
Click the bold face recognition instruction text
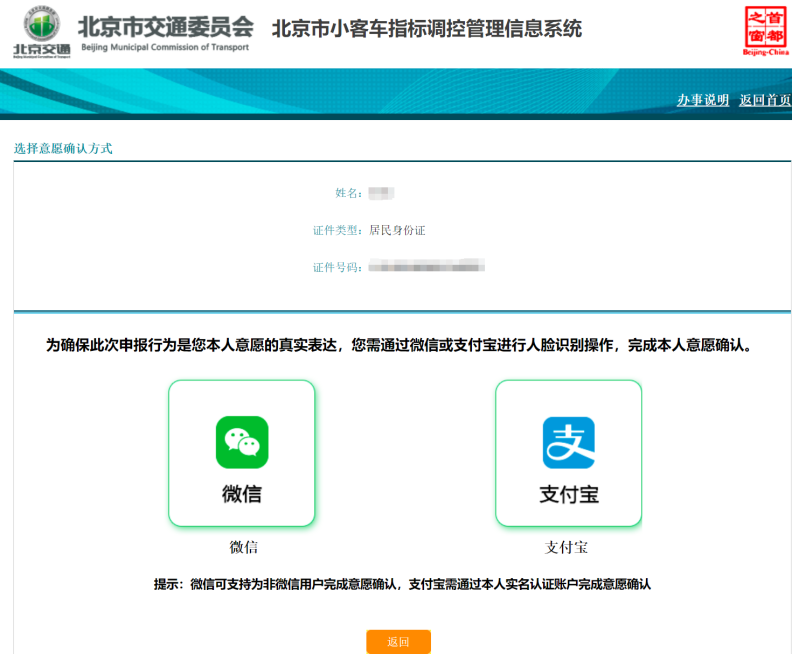(x=398, y=346)
